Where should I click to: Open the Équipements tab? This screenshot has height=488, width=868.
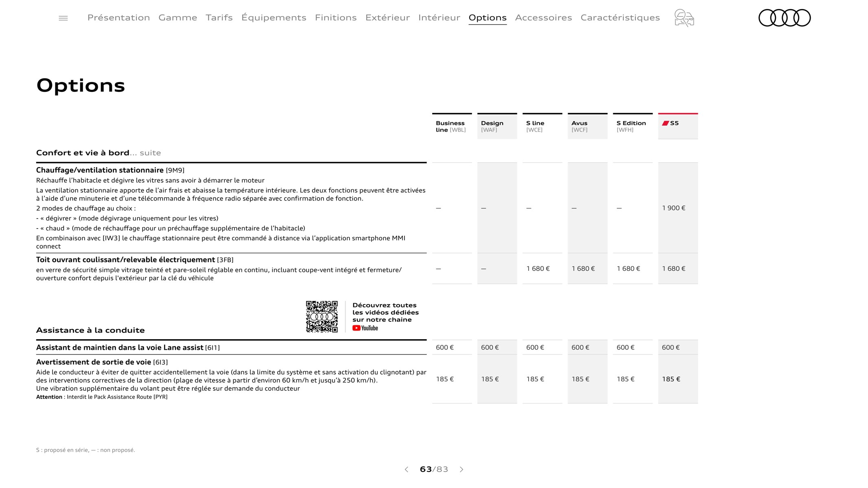[x=273, y=17]
